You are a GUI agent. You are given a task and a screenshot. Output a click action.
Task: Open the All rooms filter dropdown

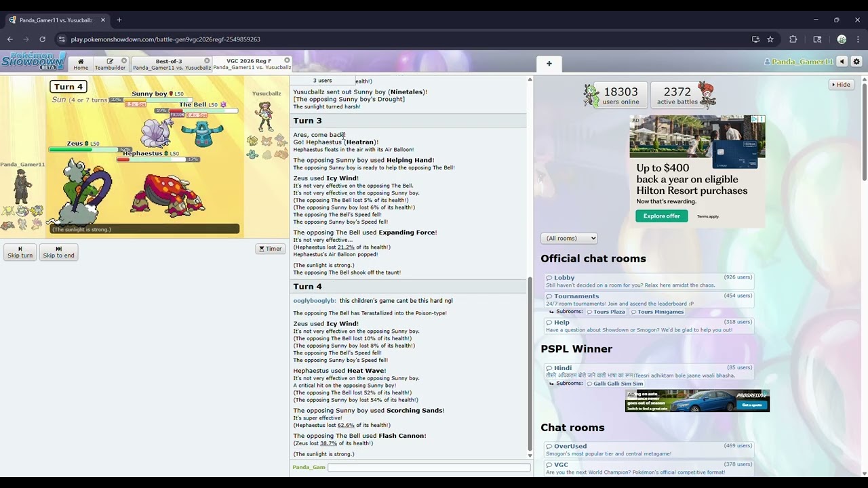coord(569,238)
